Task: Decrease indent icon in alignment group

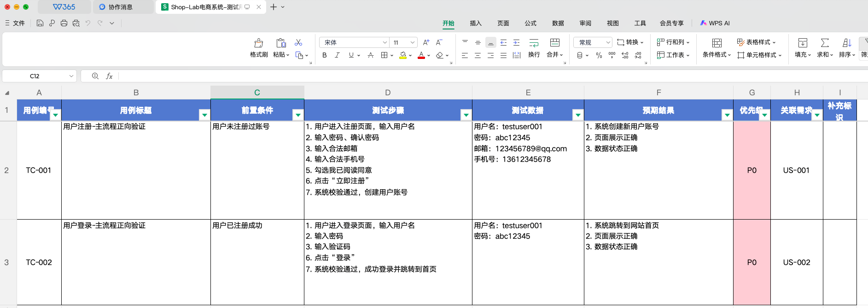Action: click(504, 42)
